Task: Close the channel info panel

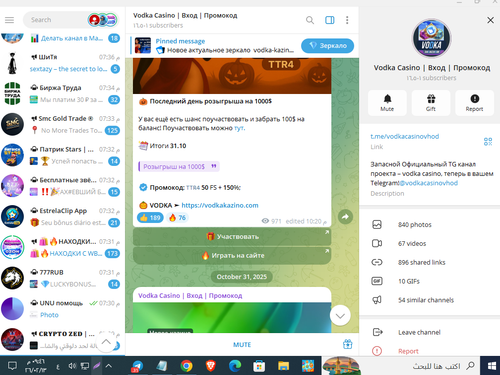Action: pos(490,20)
